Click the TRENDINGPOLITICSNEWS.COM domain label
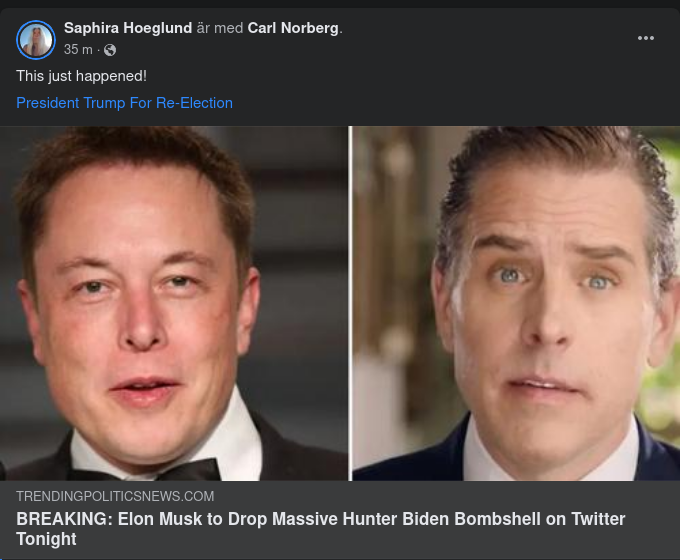The image size is (680, 560). click(115, 496)
